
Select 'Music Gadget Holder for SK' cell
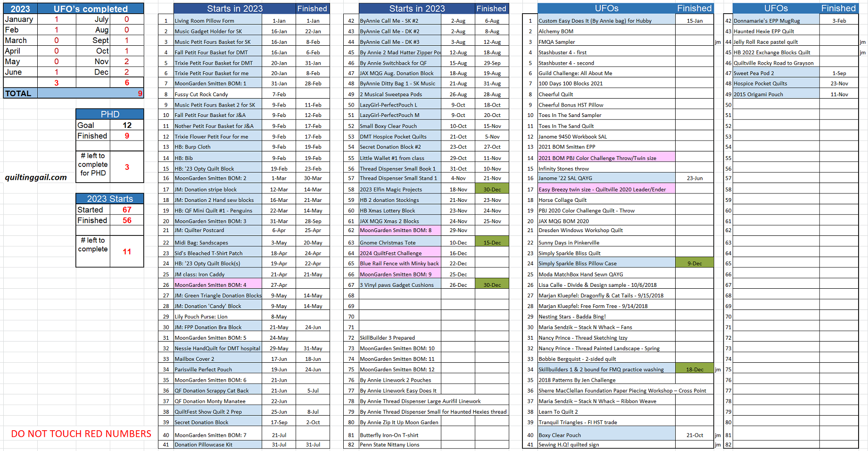218,31
